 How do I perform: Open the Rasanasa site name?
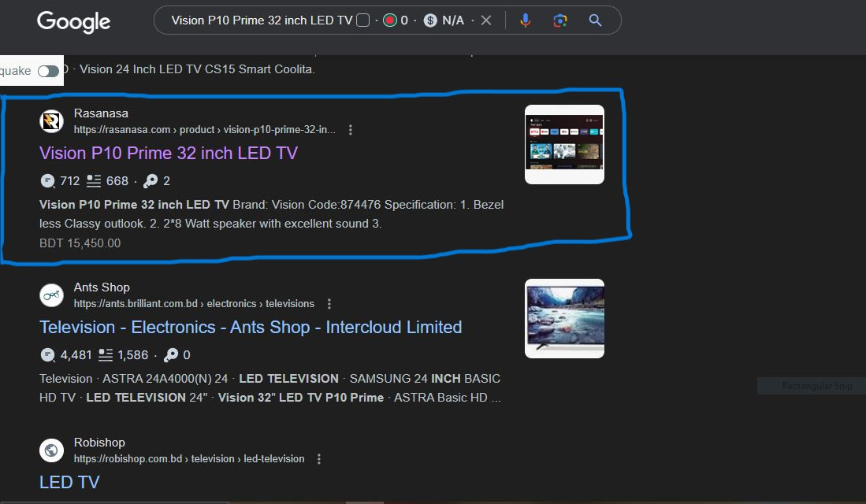[101, 113]
